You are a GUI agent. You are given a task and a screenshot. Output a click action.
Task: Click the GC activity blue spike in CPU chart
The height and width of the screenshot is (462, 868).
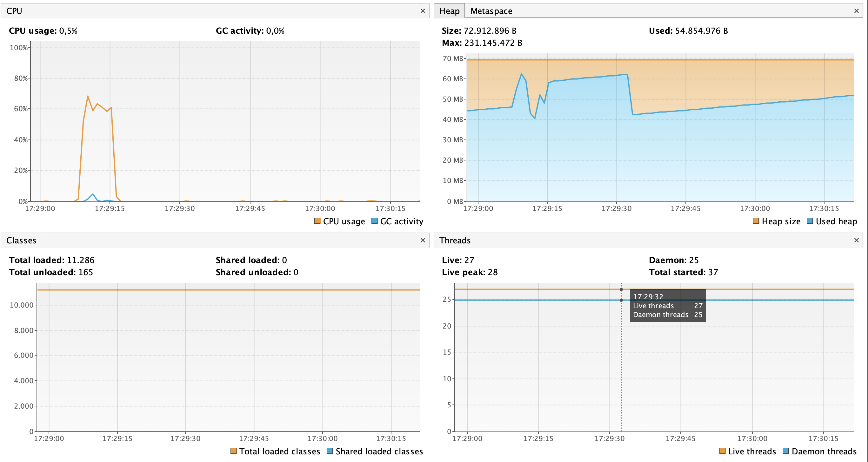[93, 194]
